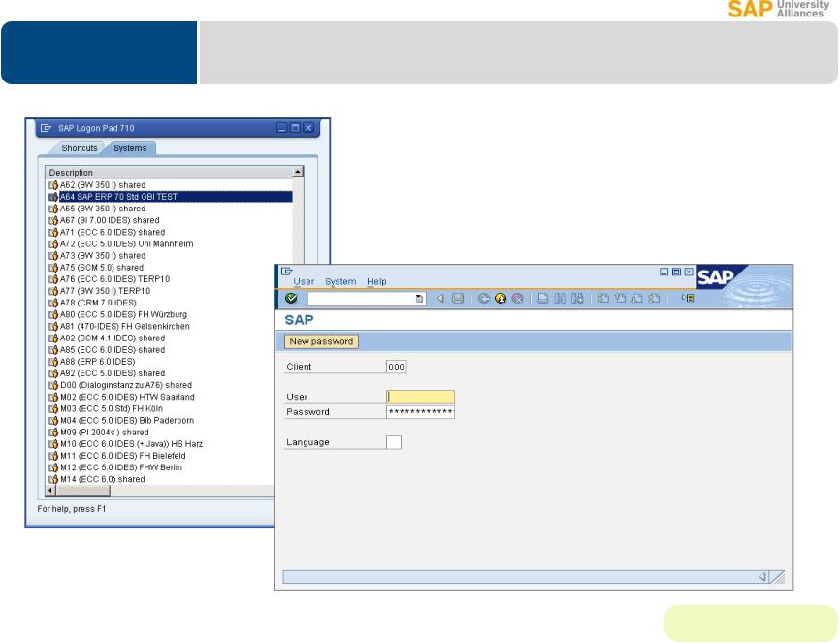Switch to the Systems tab in Logon Pad
The image size is (840, 643).
[x=130, y=147]
